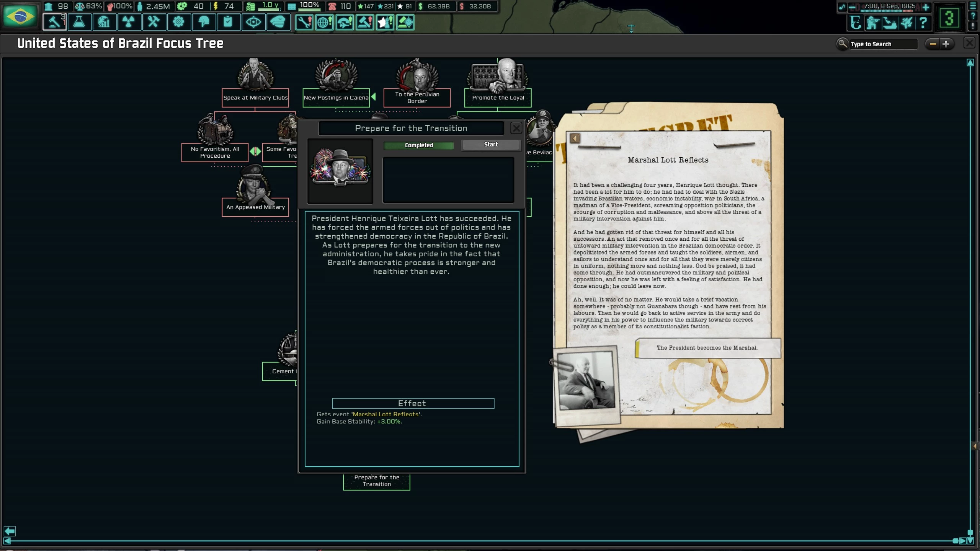
Task: Open the production gear tab
Action: pos(178,22)
